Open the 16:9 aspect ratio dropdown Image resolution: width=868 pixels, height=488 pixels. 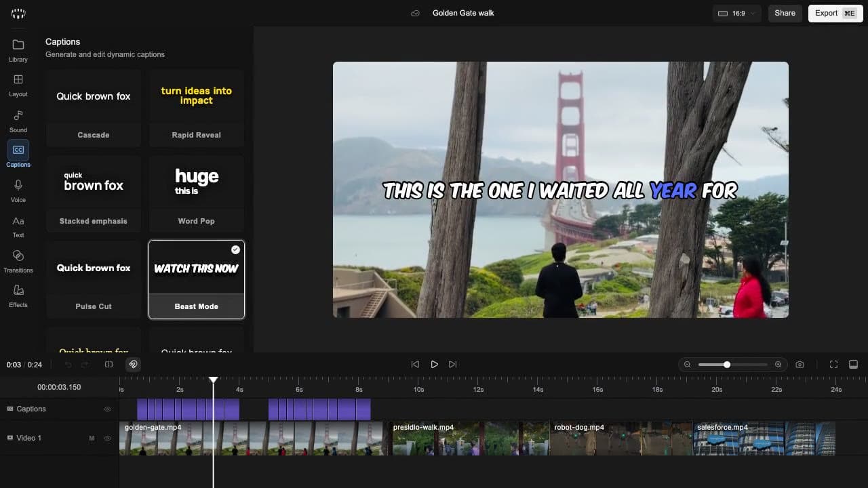[736, 14]
